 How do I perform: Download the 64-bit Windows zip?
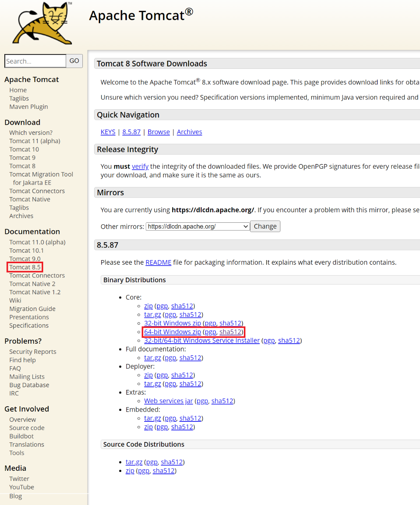click(x=173, y=332)
